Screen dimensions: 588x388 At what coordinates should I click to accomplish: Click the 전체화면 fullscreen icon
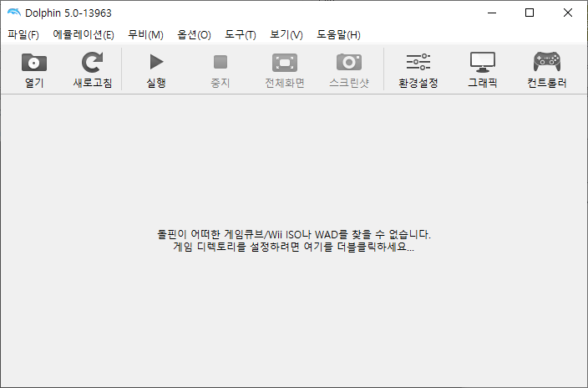coord(285,63)
